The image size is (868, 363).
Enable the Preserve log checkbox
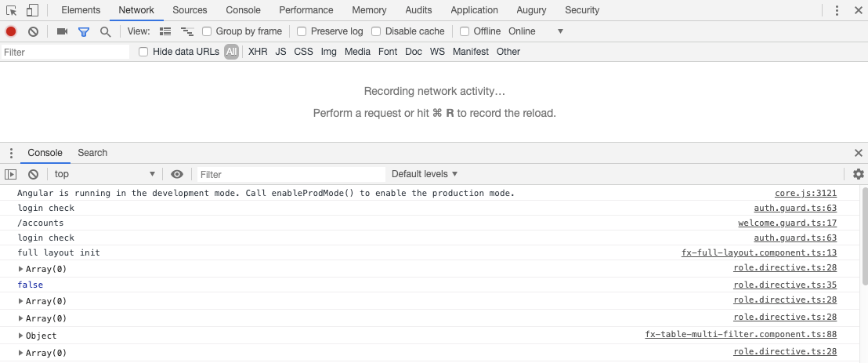[302, 31]
